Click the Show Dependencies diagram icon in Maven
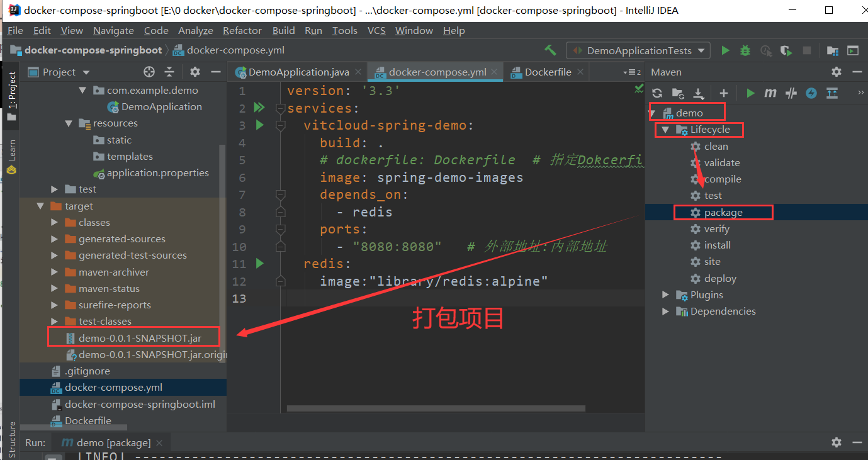868x460 pixels. tap(832, 93)
